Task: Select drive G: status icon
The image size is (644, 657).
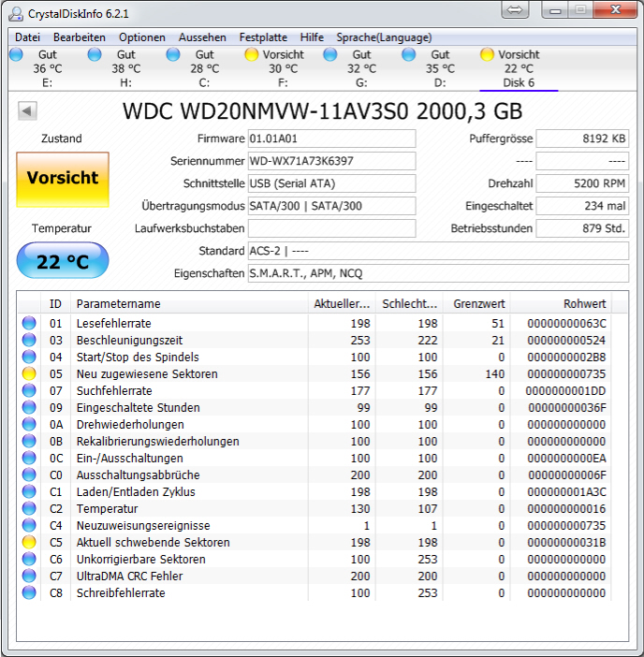Action: tap(330, 54)
